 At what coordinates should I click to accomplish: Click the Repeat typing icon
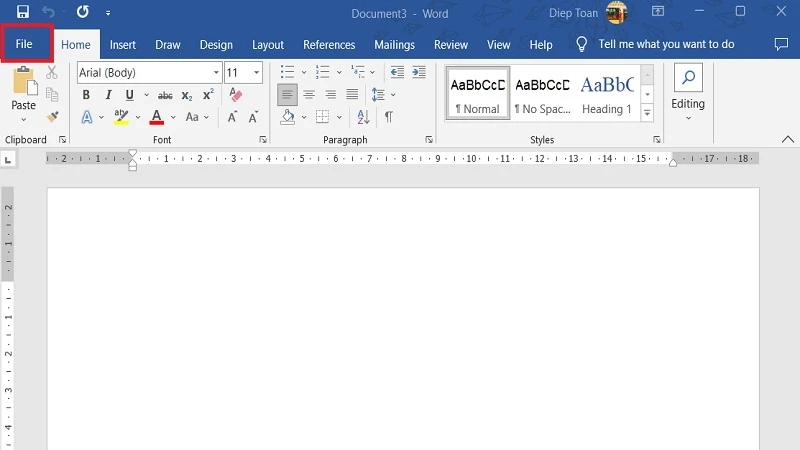tap(83, 12)
